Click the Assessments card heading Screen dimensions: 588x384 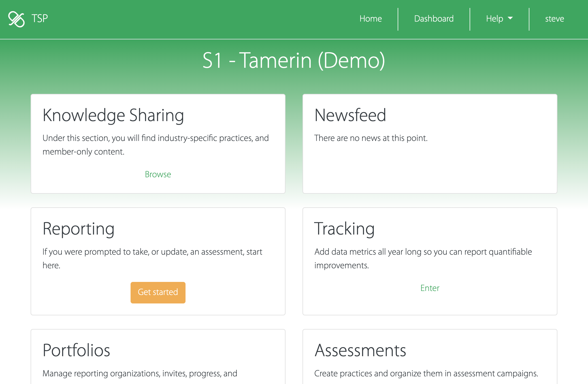click(x=360, y=350)
